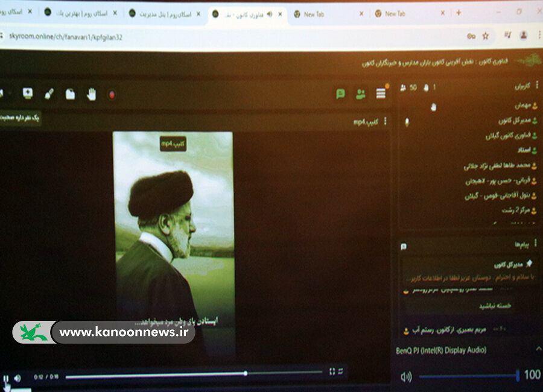Click the raise hand icon in toolbar
The height and width of the screenshot is (392, 543).
91,93
